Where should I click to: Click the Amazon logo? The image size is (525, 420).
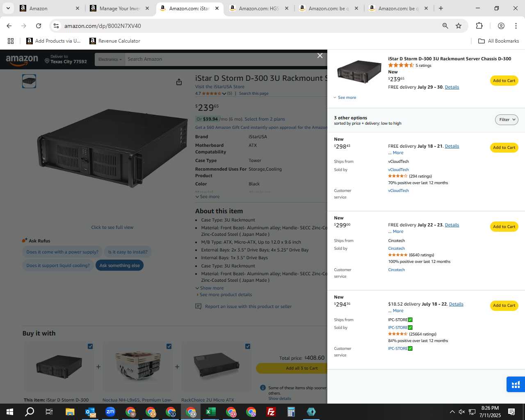(22, 60)
